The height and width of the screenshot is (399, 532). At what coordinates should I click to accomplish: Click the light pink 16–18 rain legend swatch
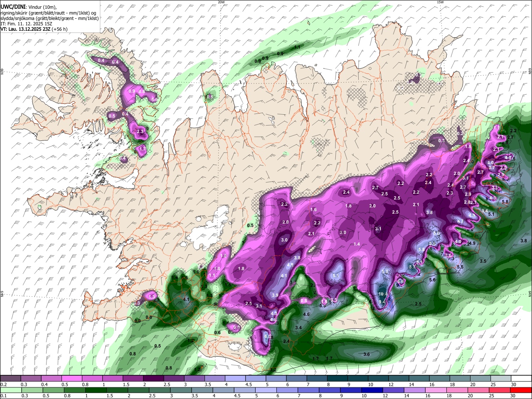[x=436, y=390]
